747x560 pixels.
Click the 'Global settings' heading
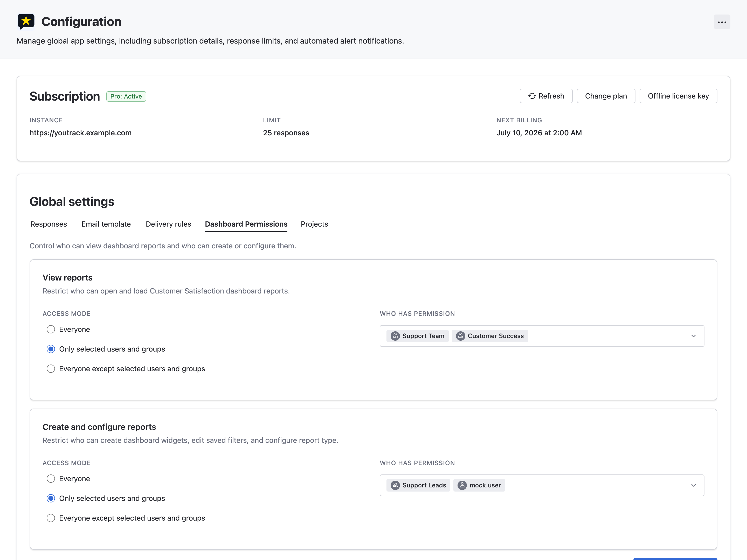pos(72,201)
